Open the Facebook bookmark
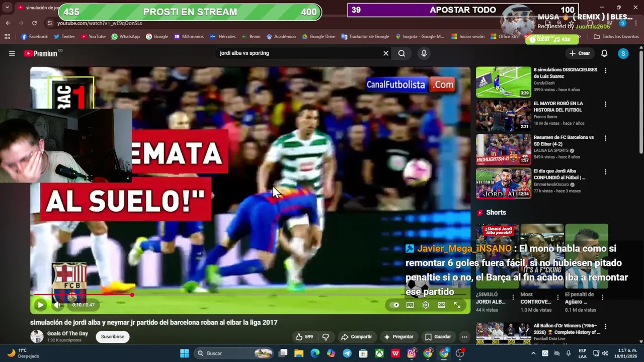This screenshot has height=362, width=644. pyautogui.click(x=35, y=37)
